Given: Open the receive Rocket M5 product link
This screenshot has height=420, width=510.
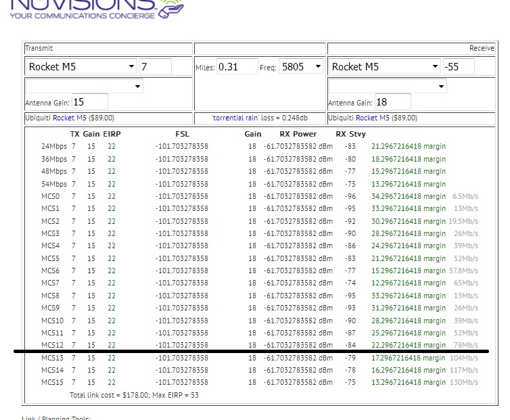Looking at the screenshot, I should [x=373, y=118].
